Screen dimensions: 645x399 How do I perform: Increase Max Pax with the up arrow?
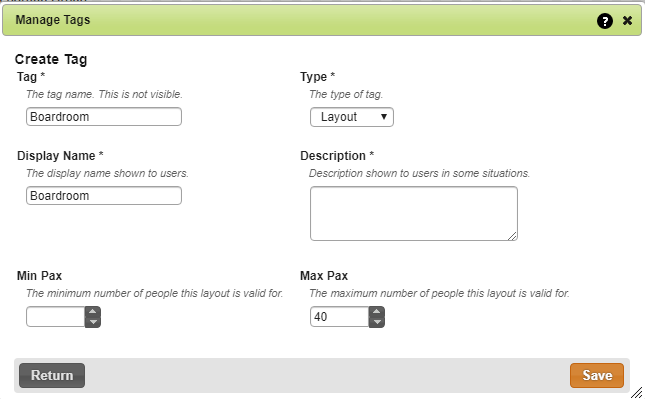tap(377, 312)
